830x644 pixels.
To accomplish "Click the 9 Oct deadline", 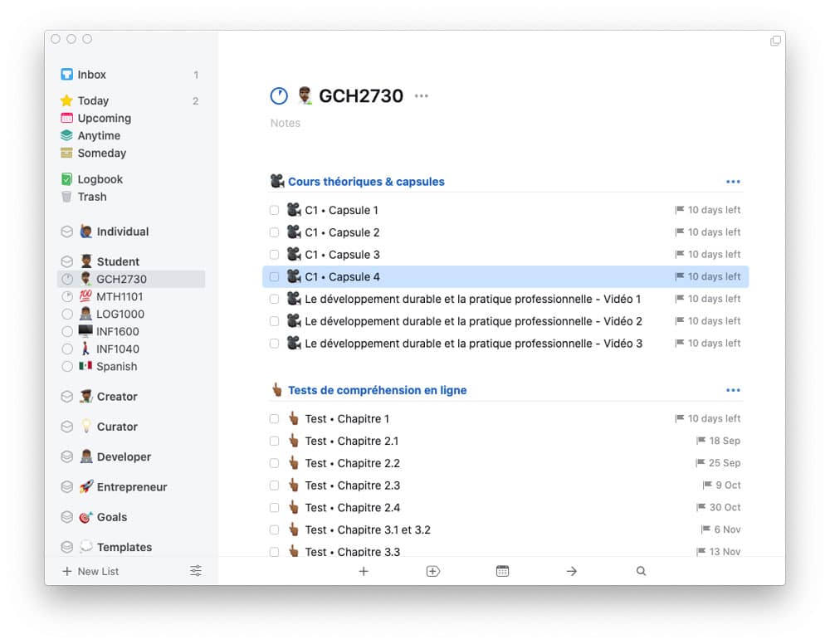I will (x=722, y=485).
